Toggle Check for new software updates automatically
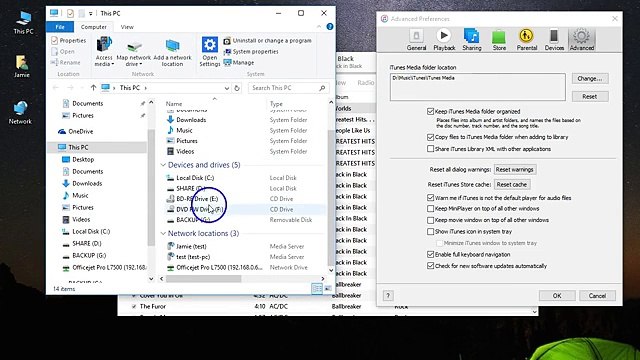This screenshot has height=360, width=640. (430, 266)
